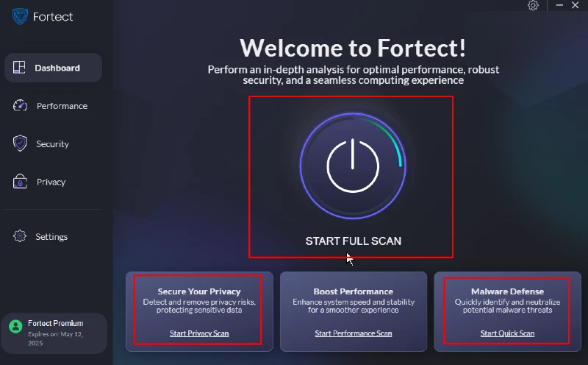Click the 'Welcome to Fortect!' heading

point(353,48)
